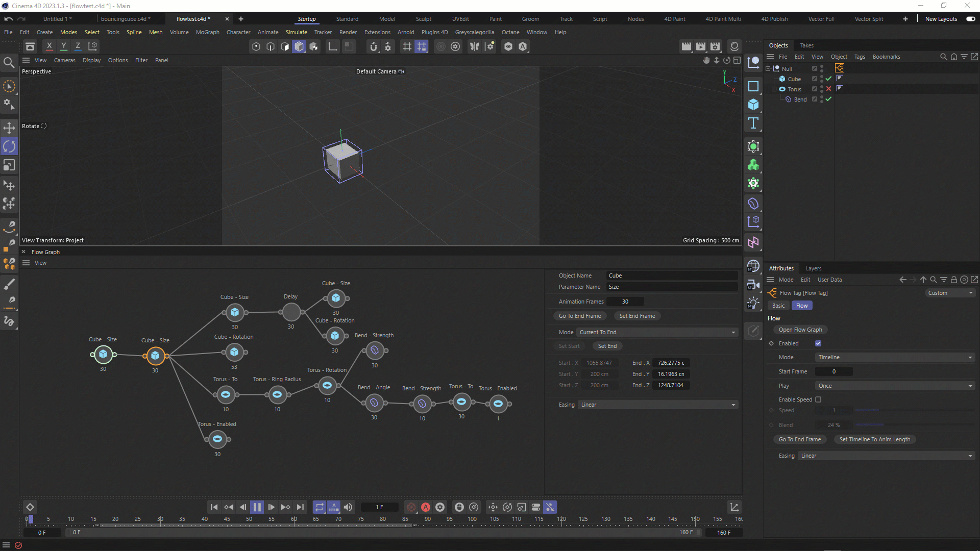Open the MoGraph menu
Viewport: 980px width, 551px height.
click(x=207, y=32)
